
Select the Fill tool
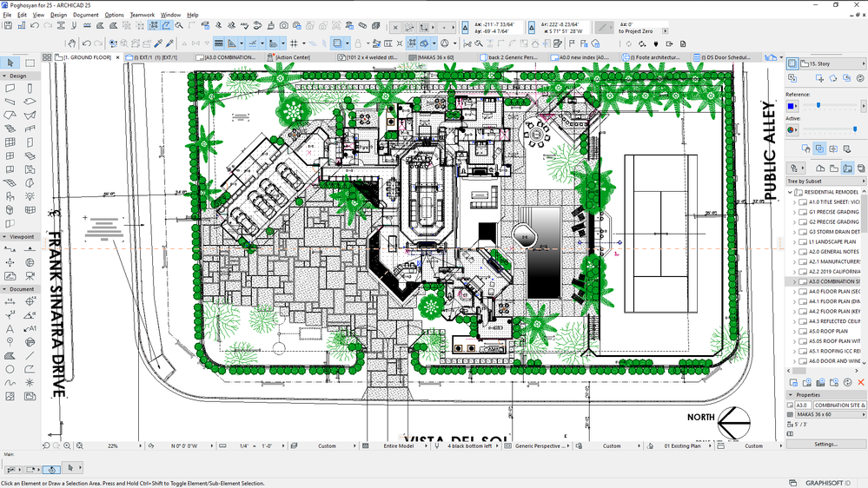10,356
